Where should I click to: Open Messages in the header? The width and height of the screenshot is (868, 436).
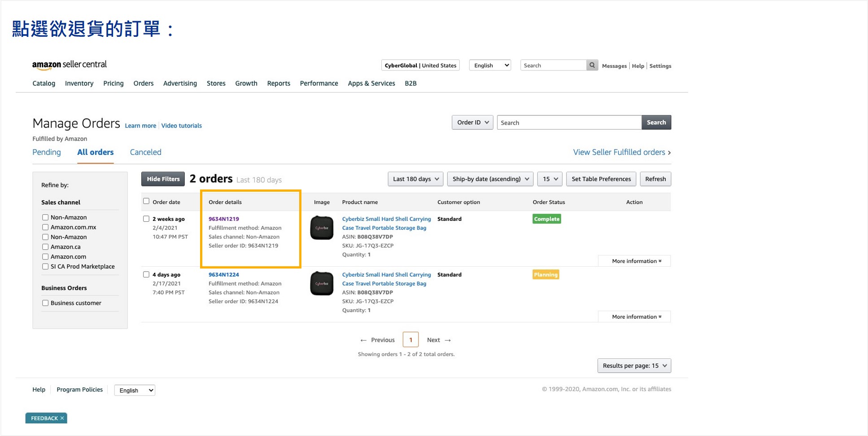pos(614,66)
